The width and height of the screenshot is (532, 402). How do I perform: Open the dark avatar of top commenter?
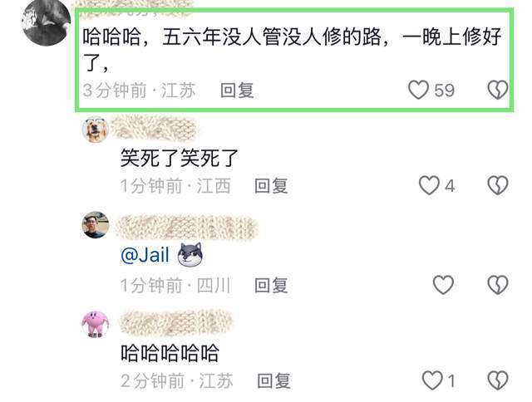(x=47, y=22)
